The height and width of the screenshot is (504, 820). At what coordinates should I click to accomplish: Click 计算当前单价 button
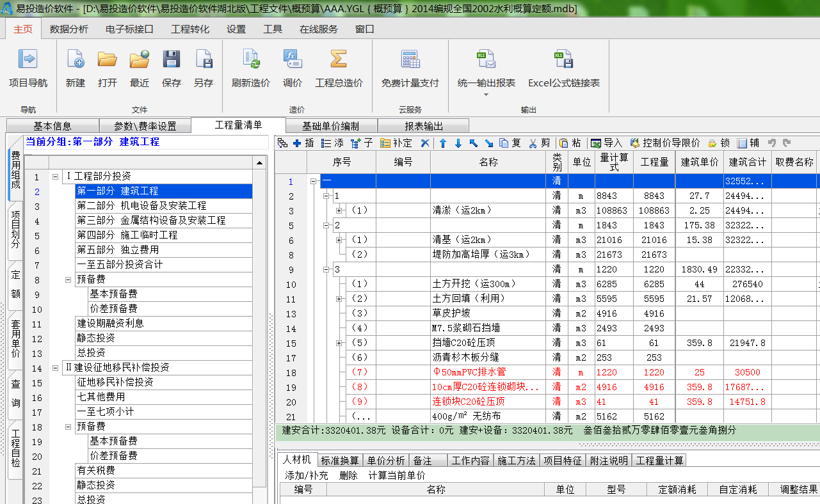(x=397, y=475)
